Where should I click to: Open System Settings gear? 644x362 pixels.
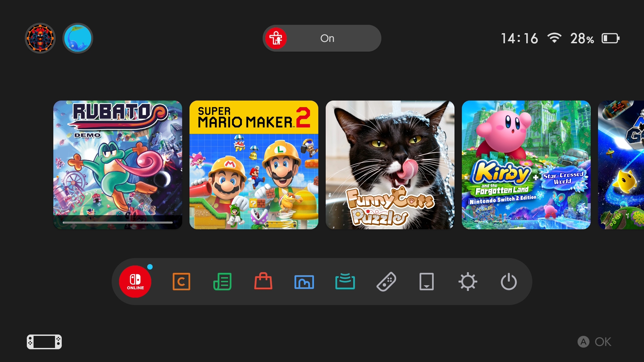tap(468, 282)
